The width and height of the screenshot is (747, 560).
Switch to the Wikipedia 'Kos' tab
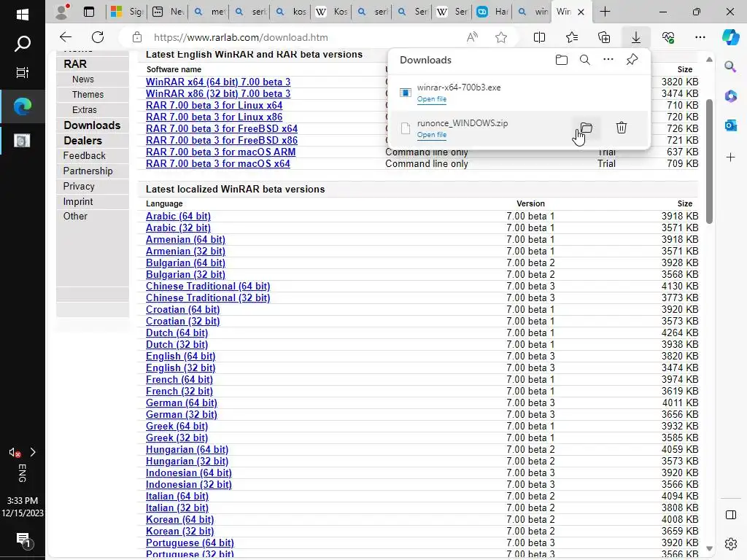(x=331, y=12)
